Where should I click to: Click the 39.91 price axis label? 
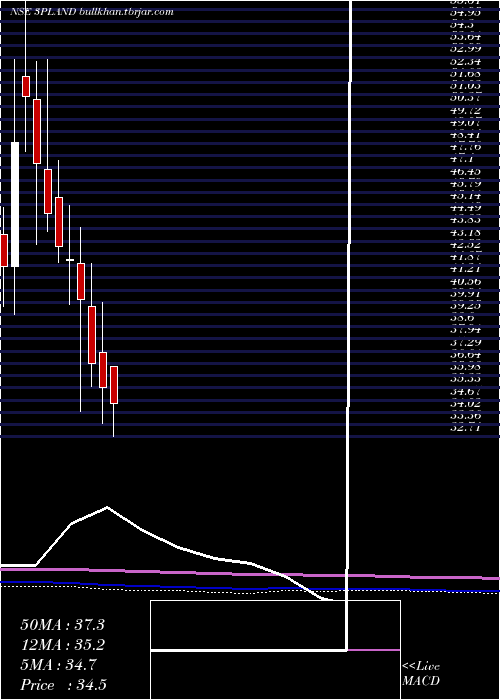tap(464, 293)
